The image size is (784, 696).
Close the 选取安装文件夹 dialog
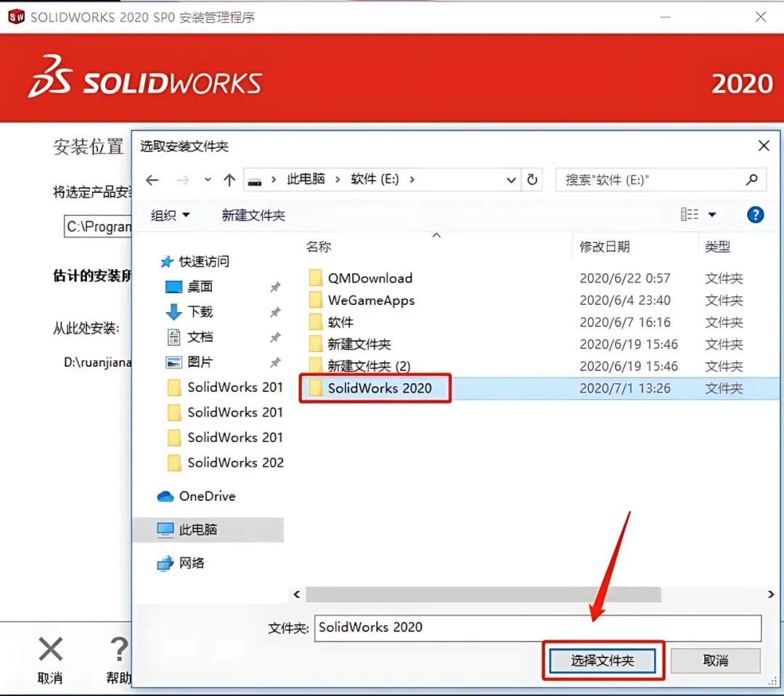point(764,145)
